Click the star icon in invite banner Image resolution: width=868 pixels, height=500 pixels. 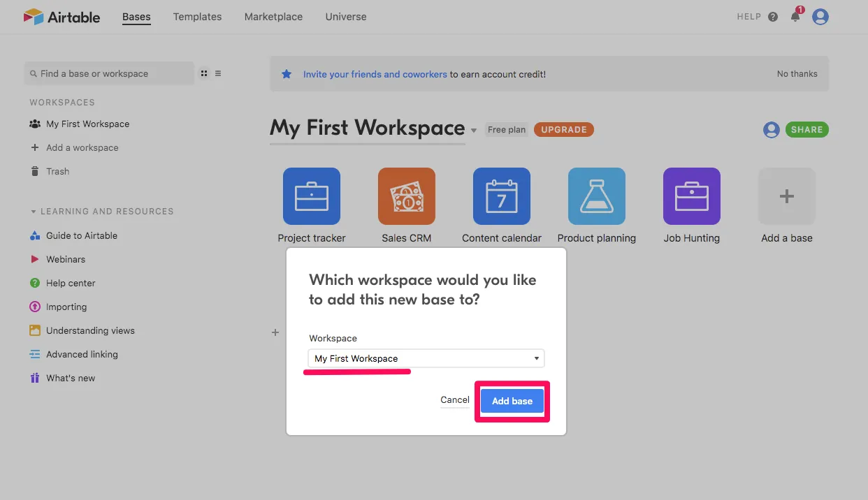coord(287,74)
